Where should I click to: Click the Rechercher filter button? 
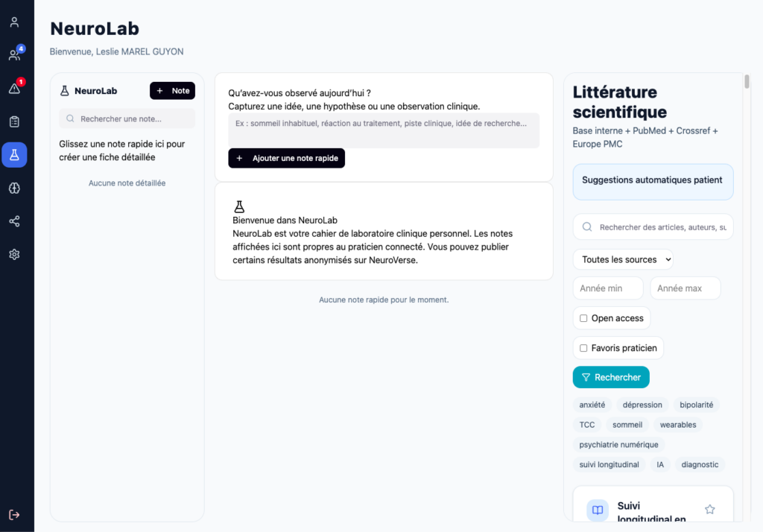coord(611,377)
